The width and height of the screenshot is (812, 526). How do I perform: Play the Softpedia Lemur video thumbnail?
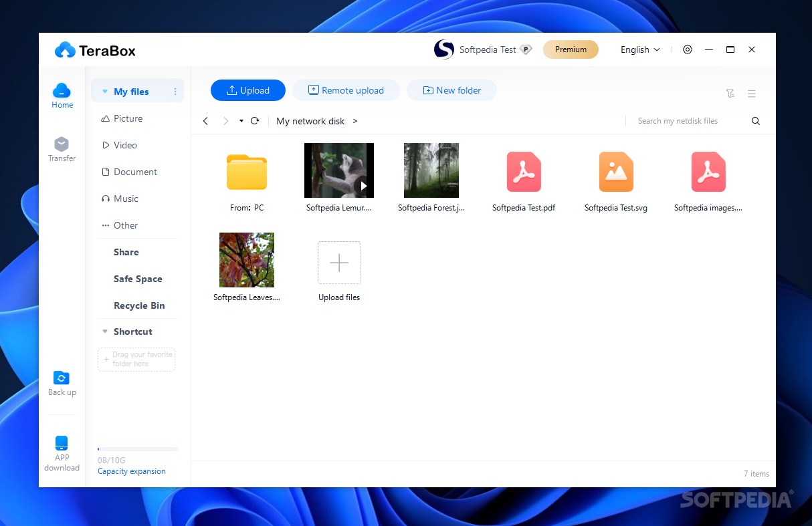[339, 170]
